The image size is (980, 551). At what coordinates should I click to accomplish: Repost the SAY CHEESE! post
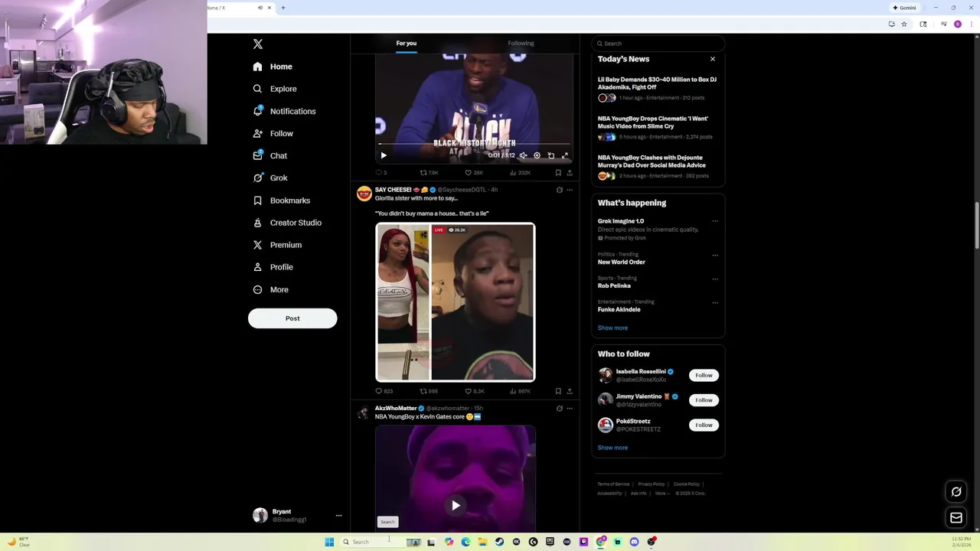[x=429, y=391]
